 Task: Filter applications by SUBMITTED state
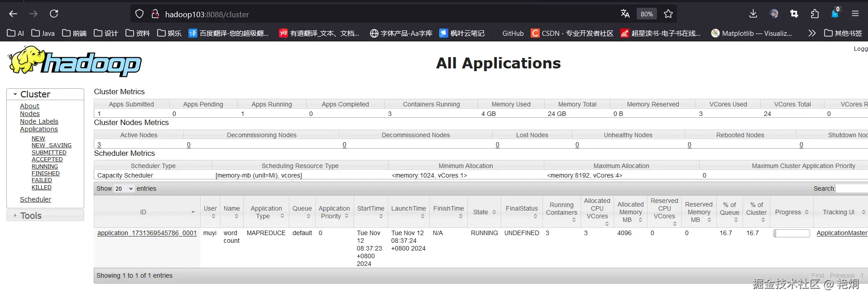(49, 153)
